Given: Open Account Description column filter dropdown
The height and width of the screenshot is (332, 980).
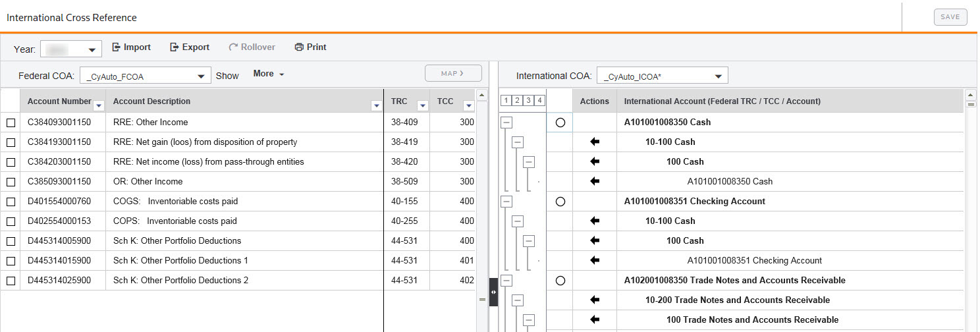Looking at the screenshot, I should pos(377,105).
